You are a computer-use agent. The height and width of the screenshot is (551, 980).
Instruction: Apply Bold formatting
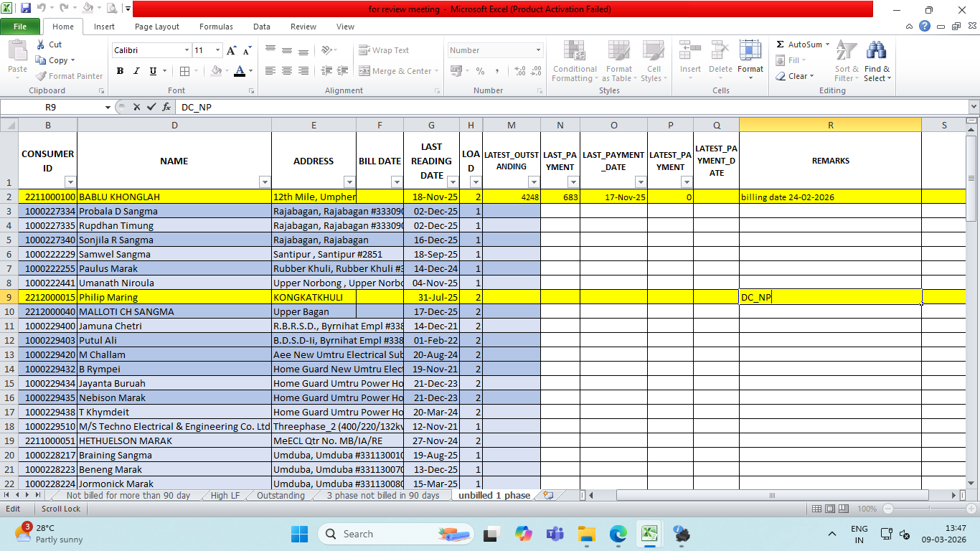coord(120,71)
